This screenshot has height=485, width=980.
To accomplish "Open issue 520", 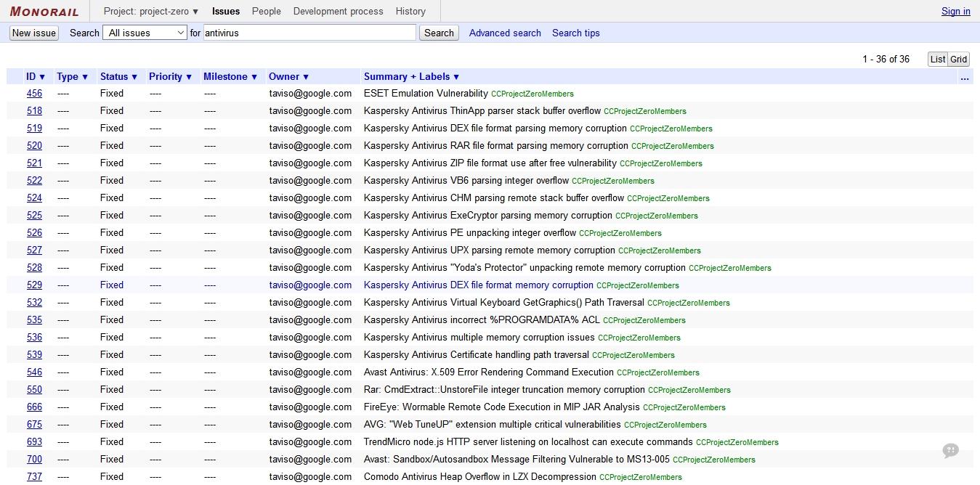I will pyautogui.click(x=34, y=146).
